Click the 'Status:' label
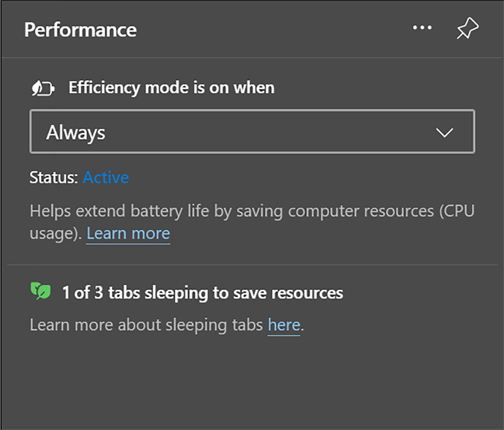The width and height of the screenshot is (504, 430). coord(54,178)
